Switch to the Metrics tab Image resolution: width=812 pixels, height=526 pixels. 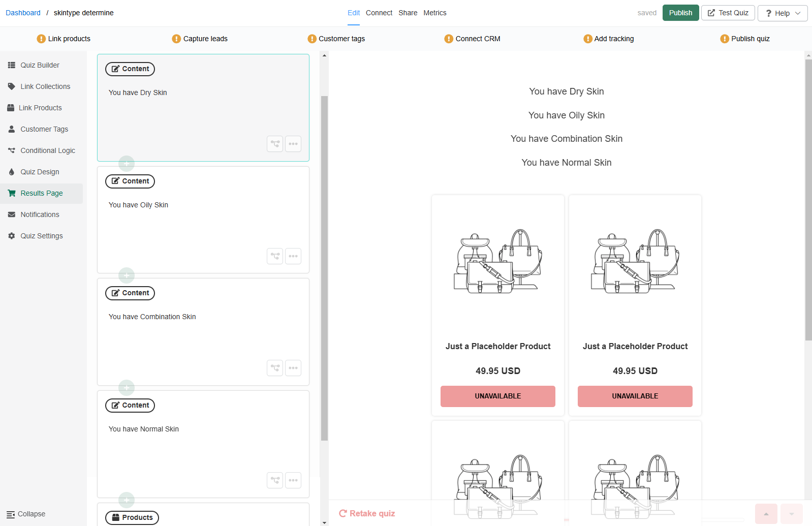(435, 13)
